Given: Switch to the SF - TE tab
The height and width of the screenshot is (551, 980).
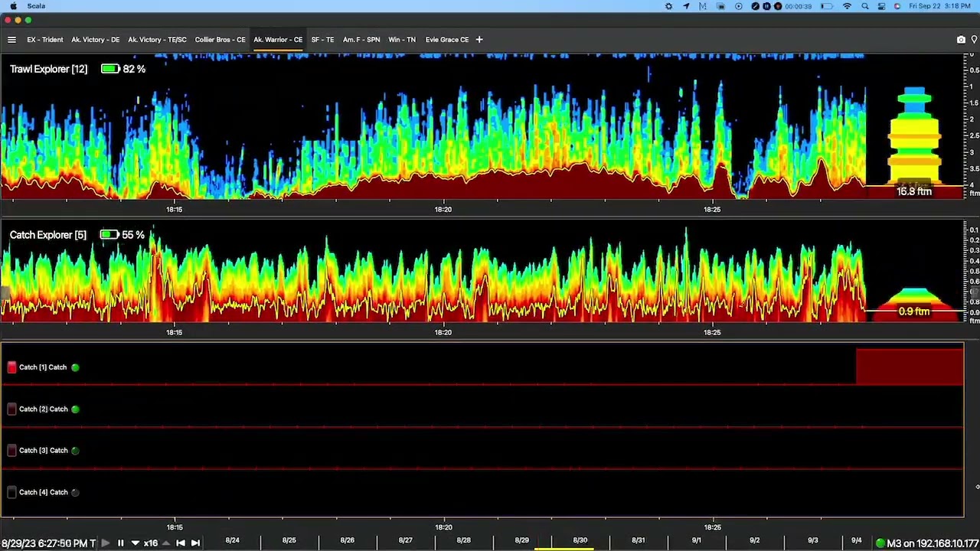Looking at the screenshot, I should pyautogui.click(x=322, y=40).
